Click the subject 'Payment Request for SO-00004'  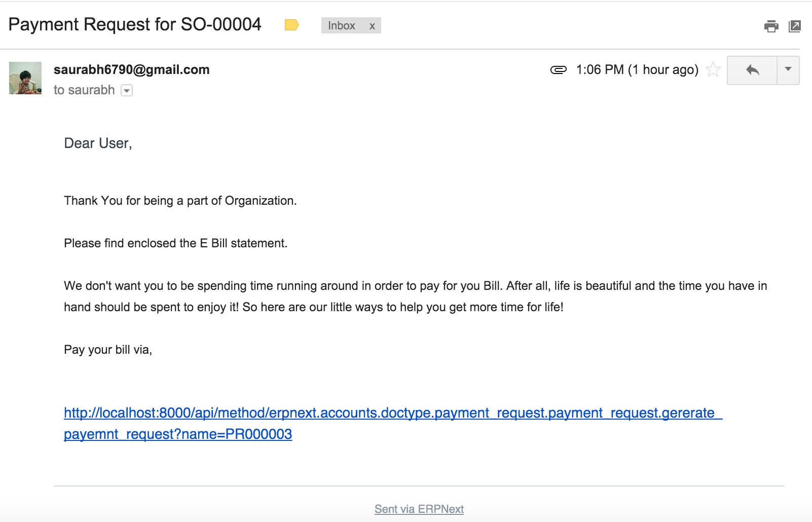click(135, 24)
